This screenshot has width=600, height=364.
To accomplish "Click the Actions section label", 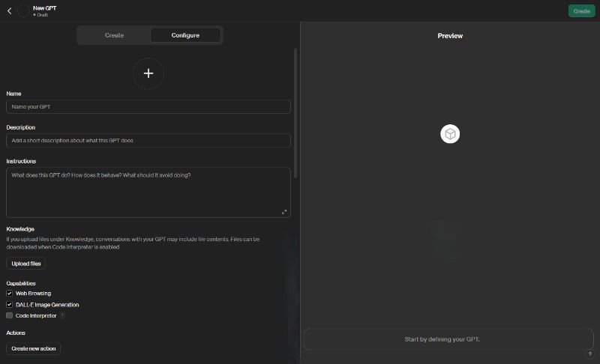I will 16,333.
